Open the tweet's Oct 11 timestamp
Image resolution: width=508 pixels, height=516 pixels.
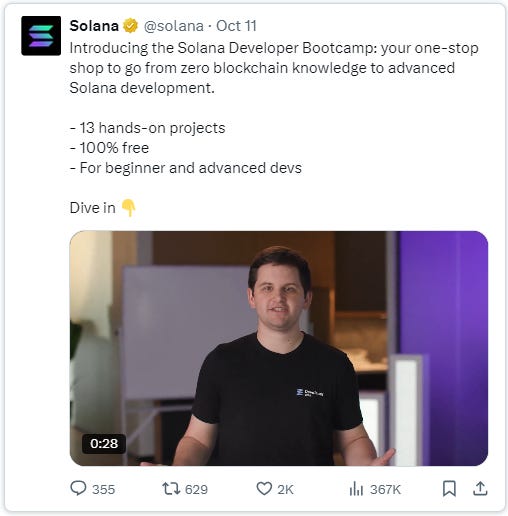click(x=236, y=26)
